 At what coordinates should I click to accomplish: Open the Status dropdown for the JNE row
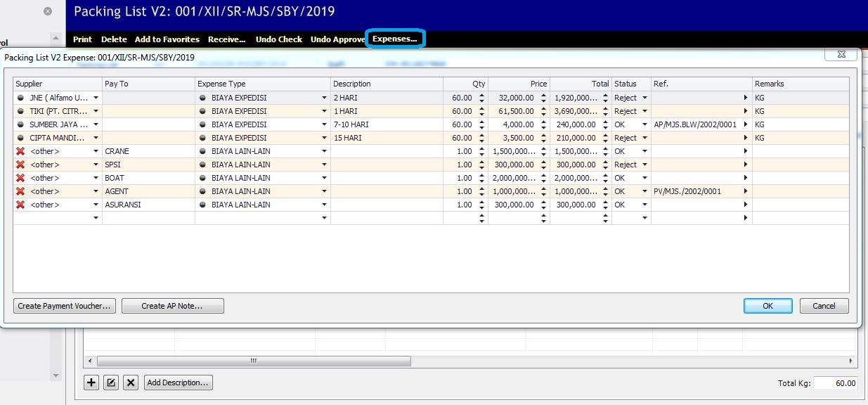pyautogui.click(x=644, y=98)
